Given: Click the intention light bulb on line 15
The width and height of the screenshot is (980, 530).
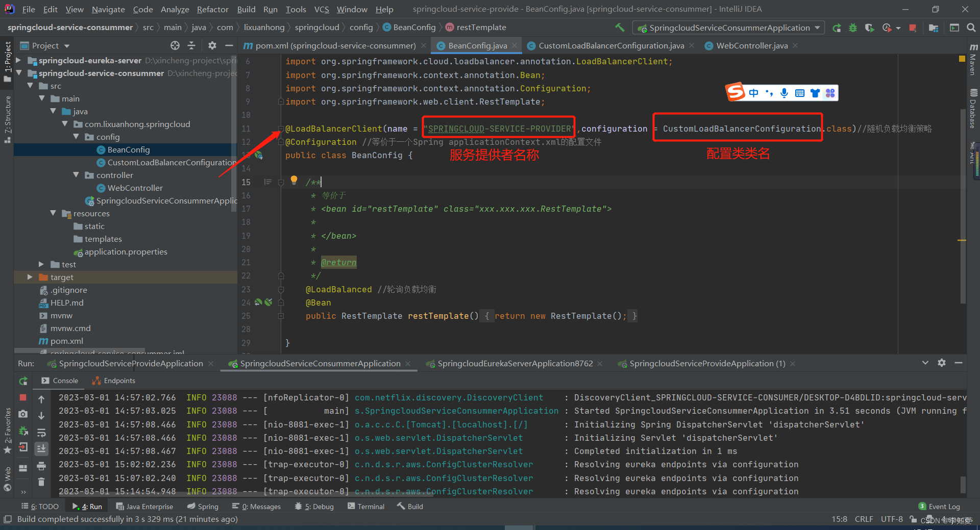Looking at the screenshot, I should [x=294, y=180].
